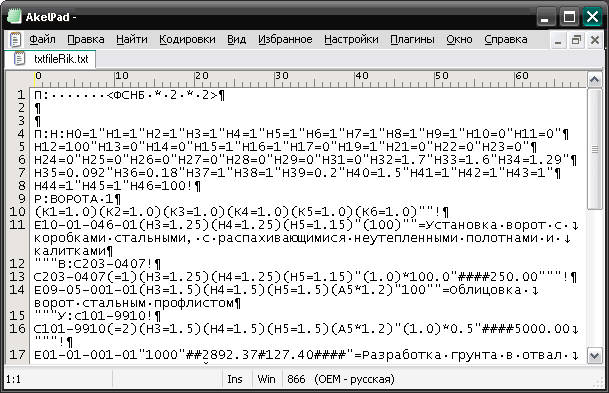Restore the inner document window
Image resolution: width=609 pixels, height=393 pixels.
tap(576, 40)
